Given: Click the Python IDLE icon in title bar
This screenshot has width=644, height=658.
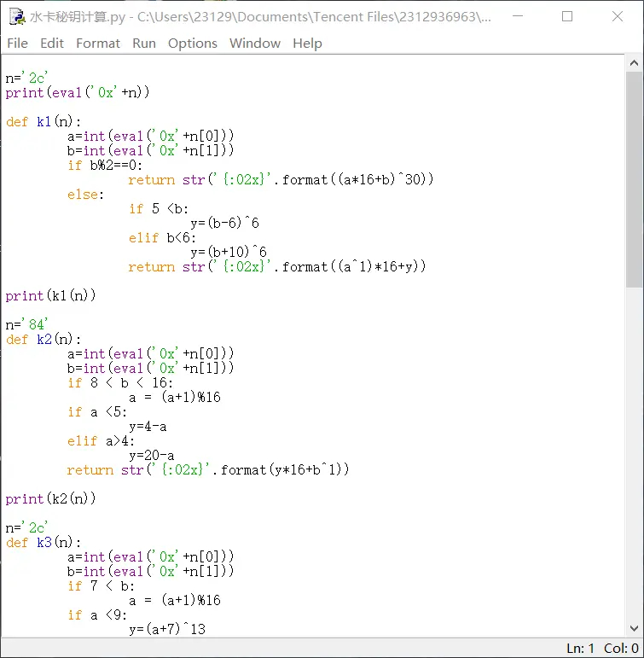Looking at the screenshot, I should (17, 17).
